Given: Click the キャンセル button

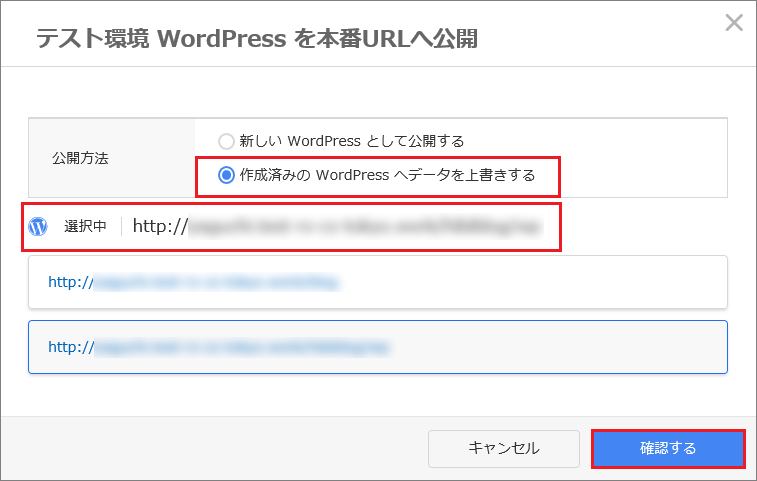Looking at the screenshot, I should (504, 449).
